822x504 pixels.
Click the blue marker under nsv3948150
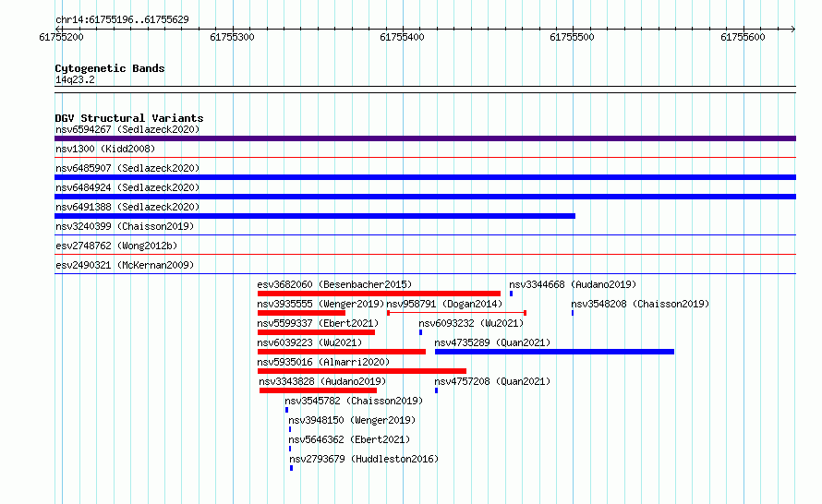(x=290, y=429)
